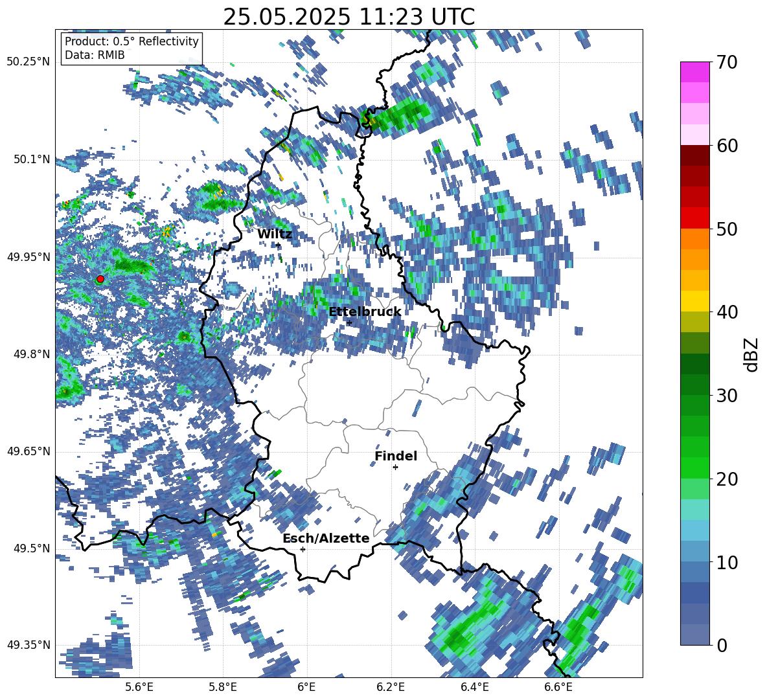This screenshot has width=767, height=700.
Task: Click the 49.8°N latitude label
Action: pos(32,354)
